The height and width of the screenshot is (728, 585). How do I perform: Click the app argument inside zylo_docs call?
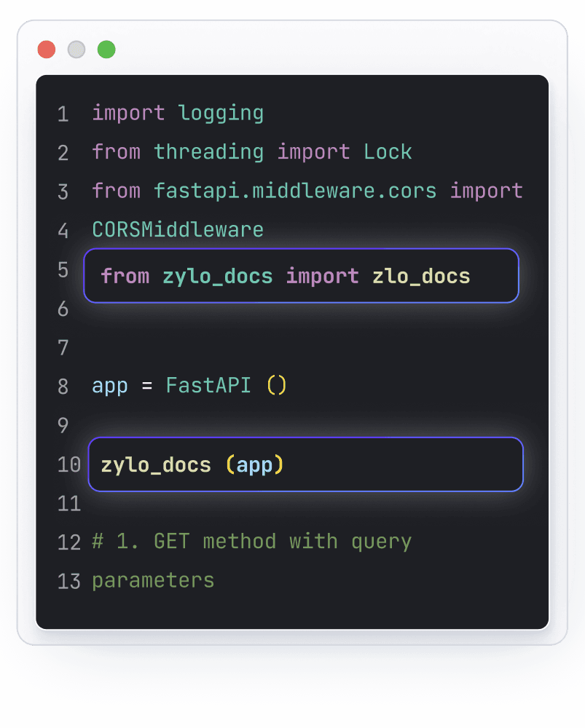[254, 464]
